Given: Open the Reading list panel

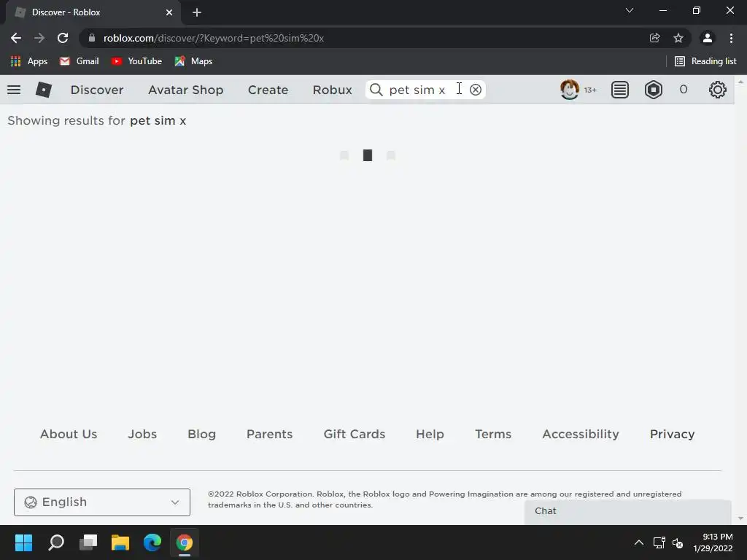Looking at the screenshot, I should (x=705, y=61).
